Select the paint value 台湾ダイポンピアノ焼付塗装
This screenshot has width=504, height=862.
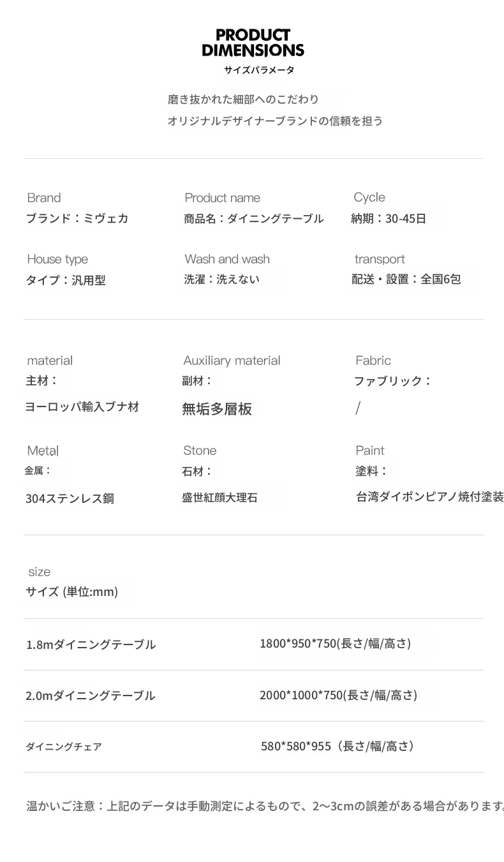429,496
